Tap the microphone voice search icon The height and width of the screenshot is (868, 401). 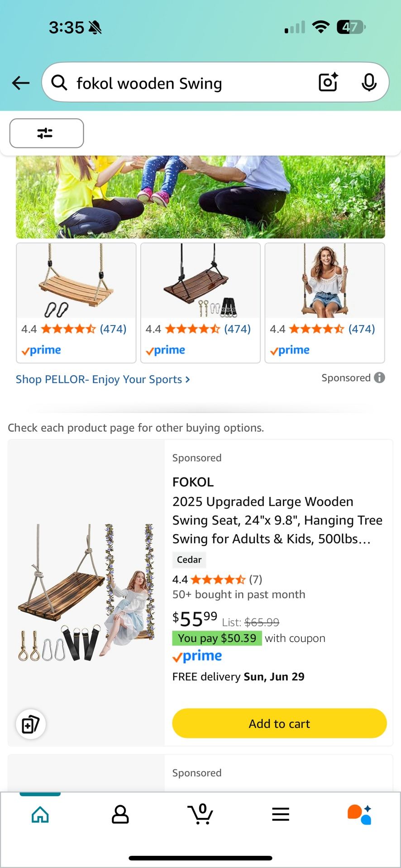click(x=369, y=82)
